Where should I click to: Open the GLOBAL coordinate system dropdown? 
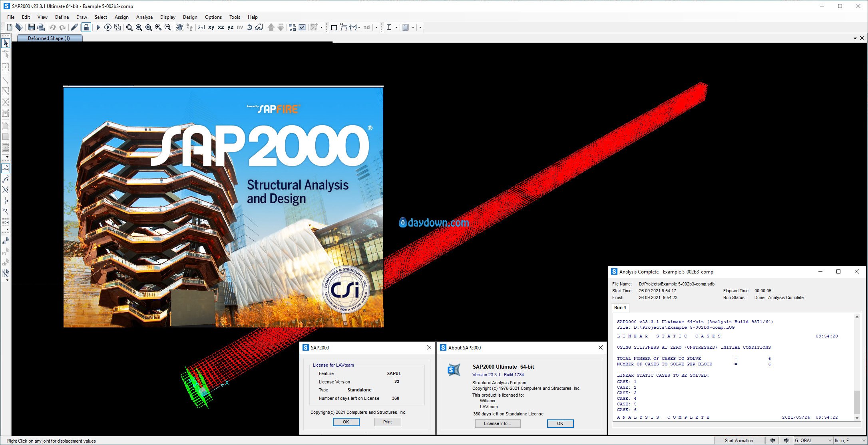coord(813,441)
